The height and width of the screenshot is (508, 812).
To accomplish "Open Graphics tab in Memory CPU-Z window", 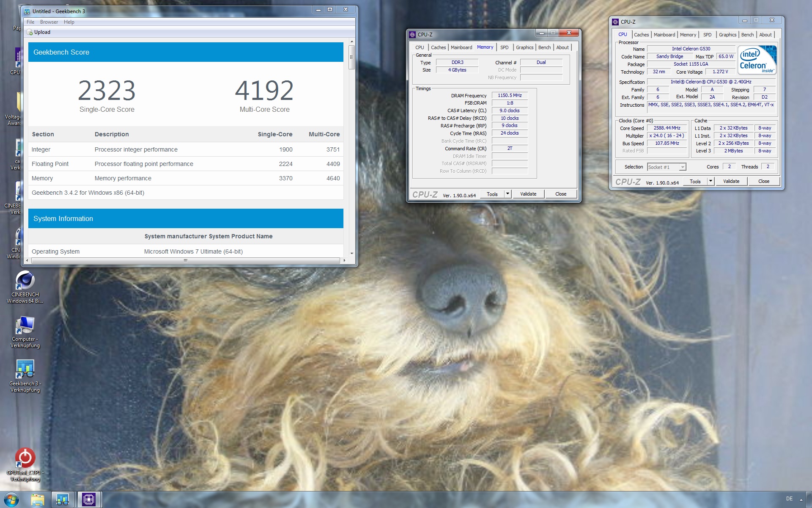I will (x=524, y=47).
